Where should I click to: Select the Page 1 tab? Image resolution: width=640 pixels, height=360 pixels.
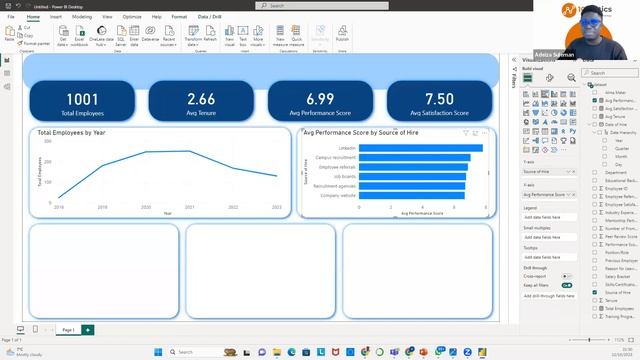click(x=68, y=330)
